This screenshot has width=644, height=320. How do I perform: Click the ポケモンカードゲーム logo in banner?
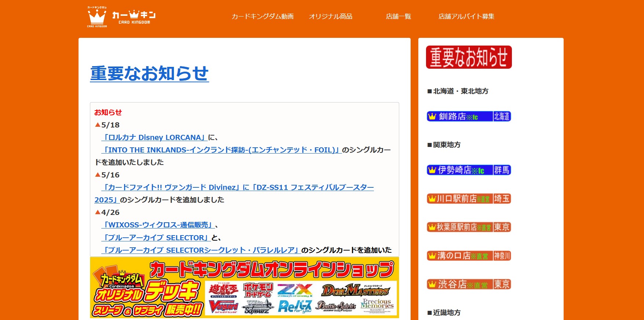[258, 290]
